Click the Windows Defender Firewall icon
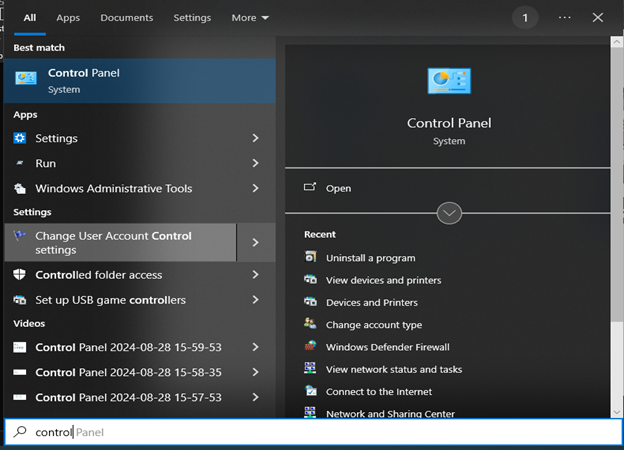 click(310, 345)
